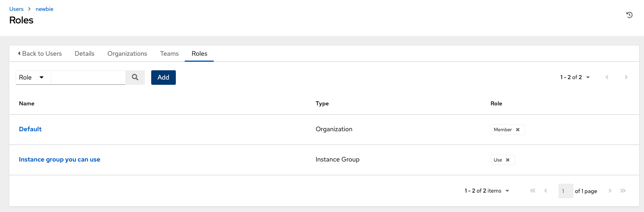Image resolution: width=644 pixels, height=212 pixels.
Task: Click the Roles page heading
Action: point(21,20)
